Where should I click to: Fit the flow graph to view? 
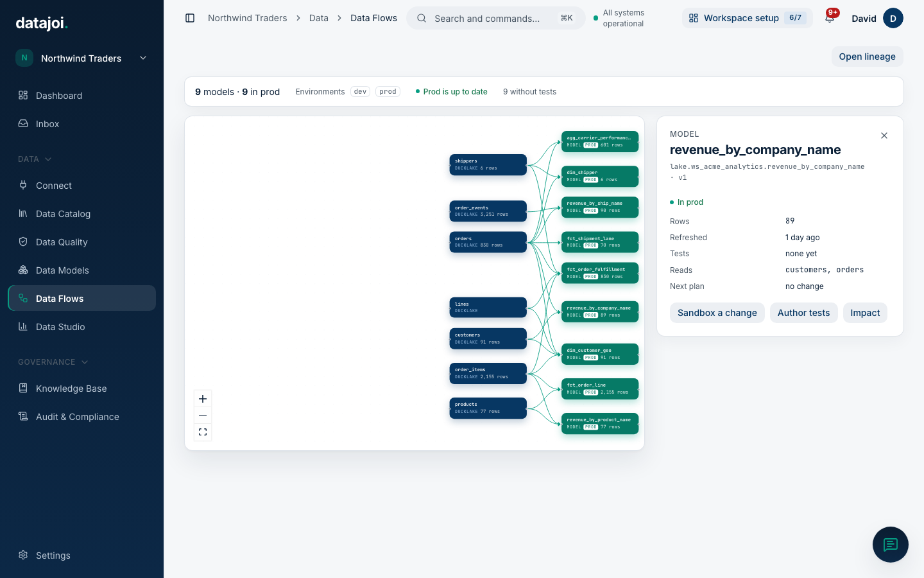[x=203, y=432]
